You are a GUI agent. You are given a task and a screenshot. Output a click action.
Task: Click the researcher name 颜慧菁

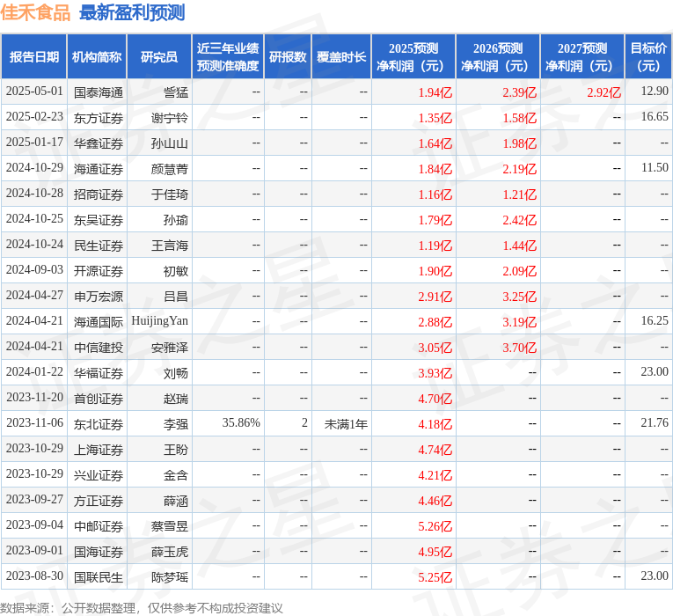tap(170, 169)
